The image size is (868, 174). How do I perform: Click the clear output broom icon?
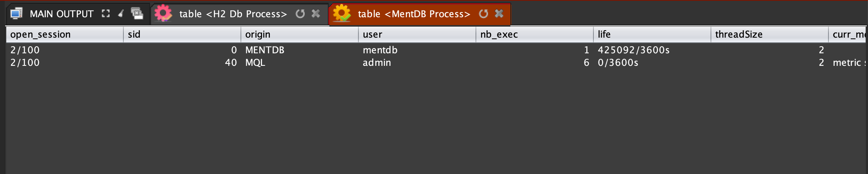[121, 14]
